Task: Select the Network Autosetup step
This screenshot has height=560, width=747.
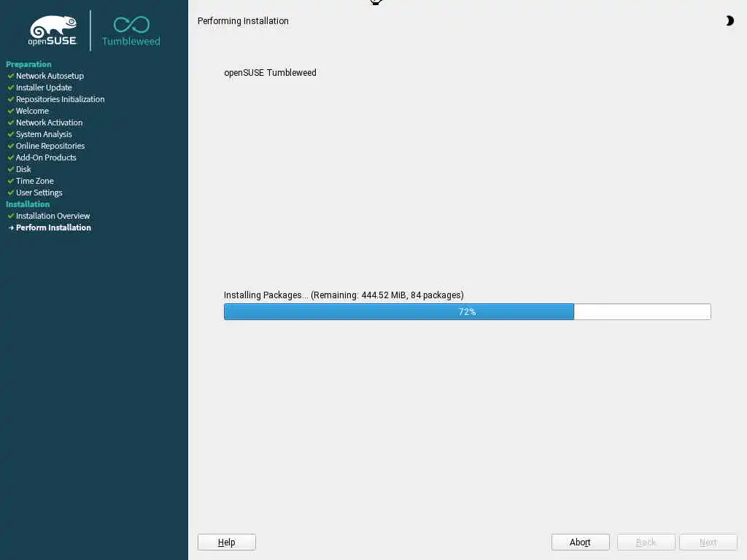Action: pos(50,76)
